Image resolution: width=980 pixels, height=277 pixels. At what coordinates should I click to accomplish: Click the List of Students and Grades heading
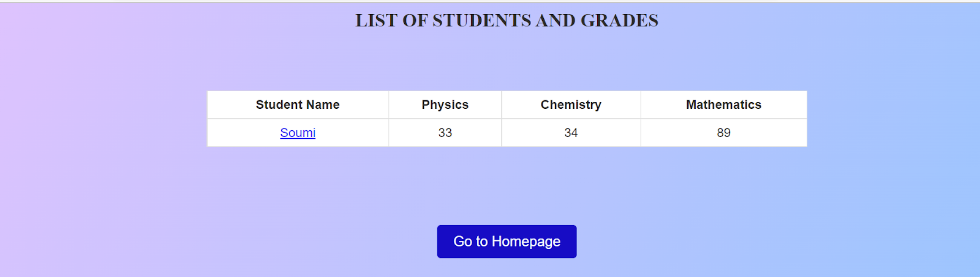(x=507, y=20)
